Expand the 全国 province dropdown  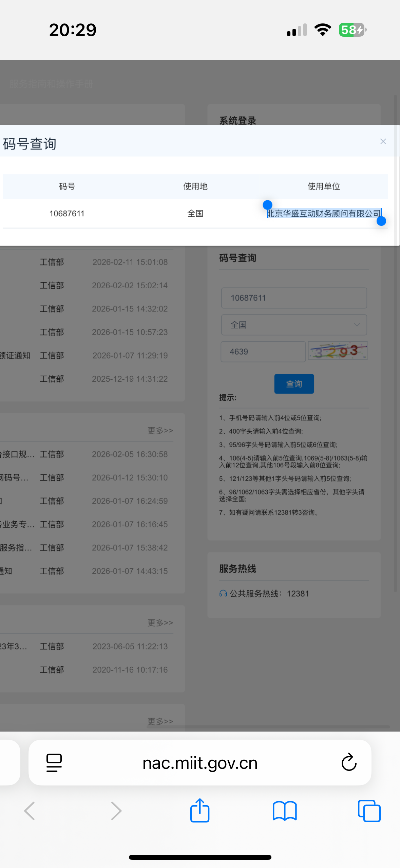[x=294, y=325]
